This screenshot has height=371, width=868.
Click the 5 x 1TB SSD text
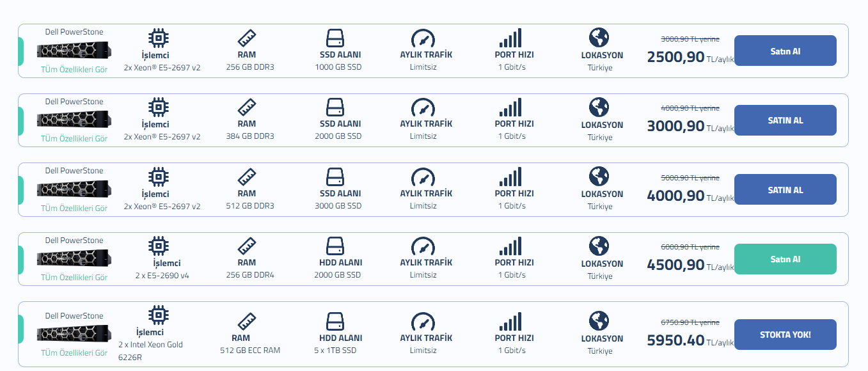click(335, 351)
